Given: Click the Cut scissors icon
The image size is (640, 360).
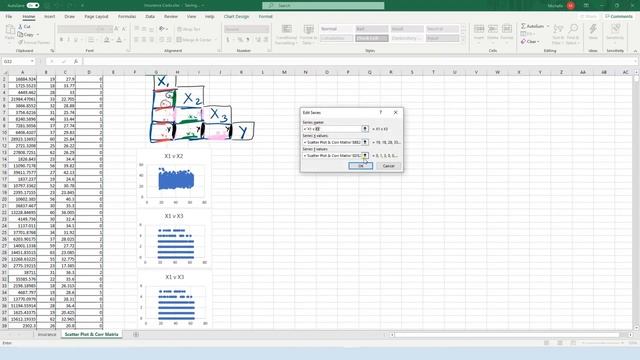Looking at the screenshot, I should point(20,27).
